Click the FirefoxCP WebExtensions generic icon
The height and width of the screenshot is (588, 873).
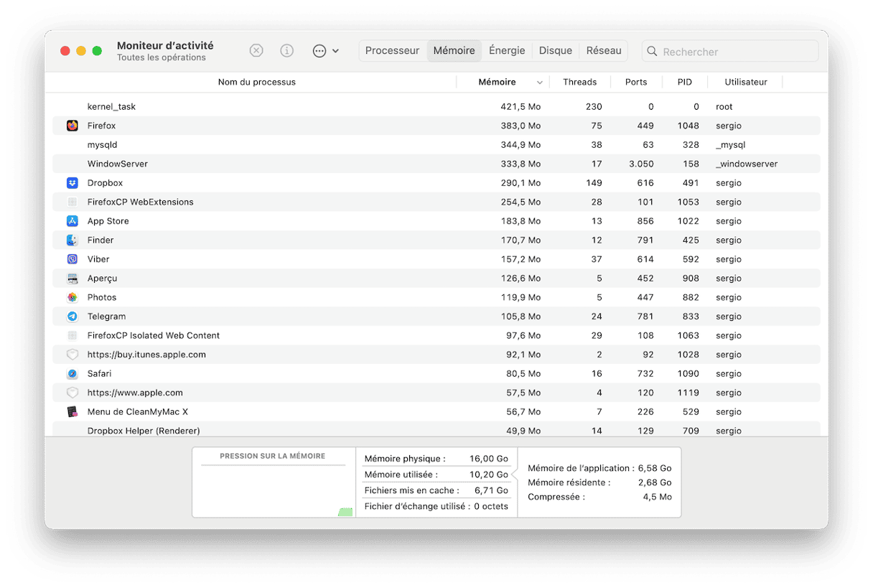[73, 202]
